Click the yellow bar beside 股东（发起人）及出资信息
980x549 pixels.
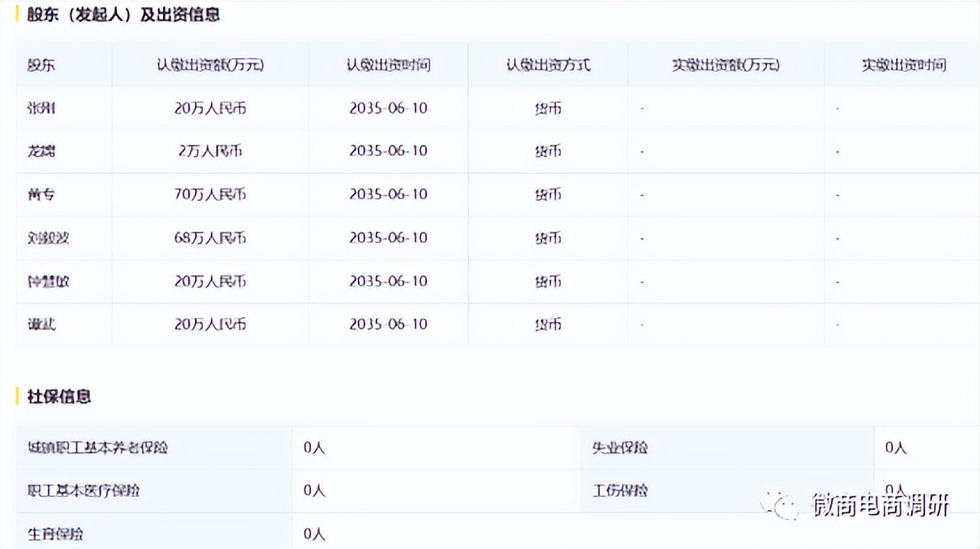(x=16, y=14)
